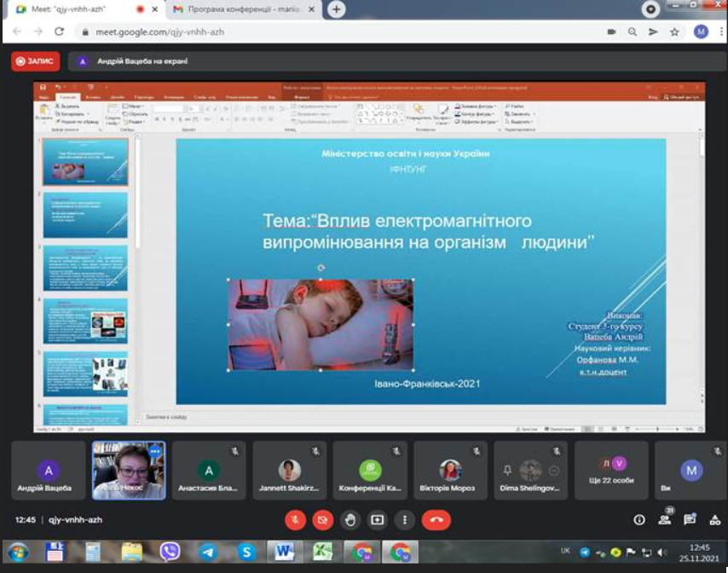Bookmark this page with star icon
Screen dimensions: 728x573
675,32
